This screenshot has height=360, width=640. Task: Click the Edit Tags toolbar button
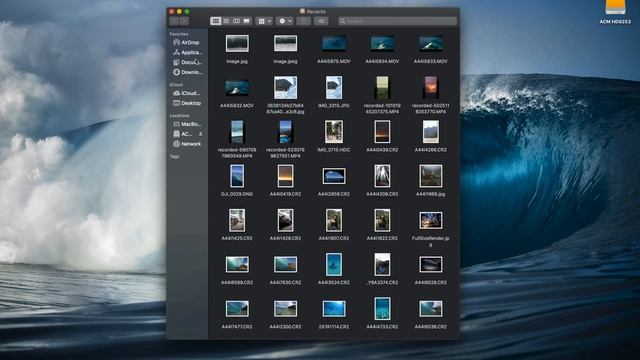[x=321, y=21]
